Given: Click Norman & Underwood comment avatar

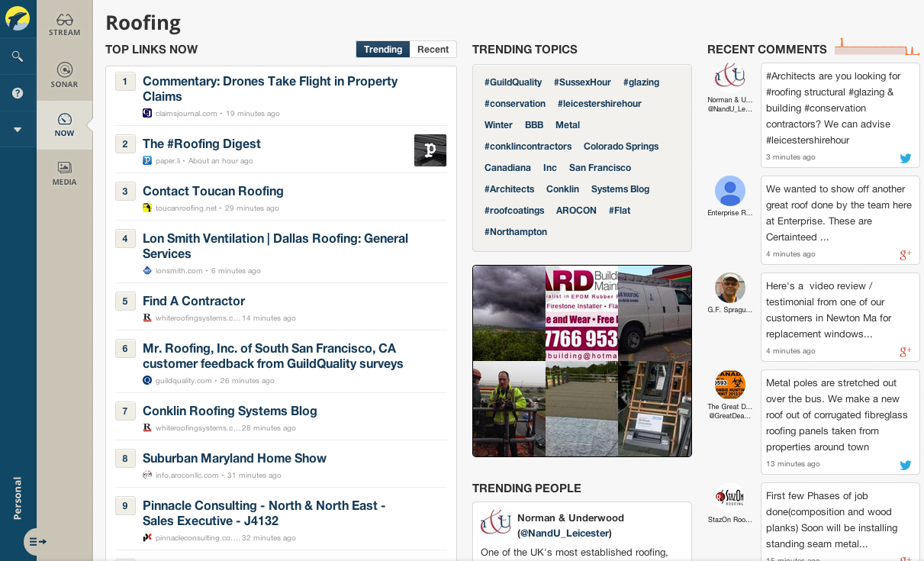Looking at the screenshot, I should pos(730,77).
